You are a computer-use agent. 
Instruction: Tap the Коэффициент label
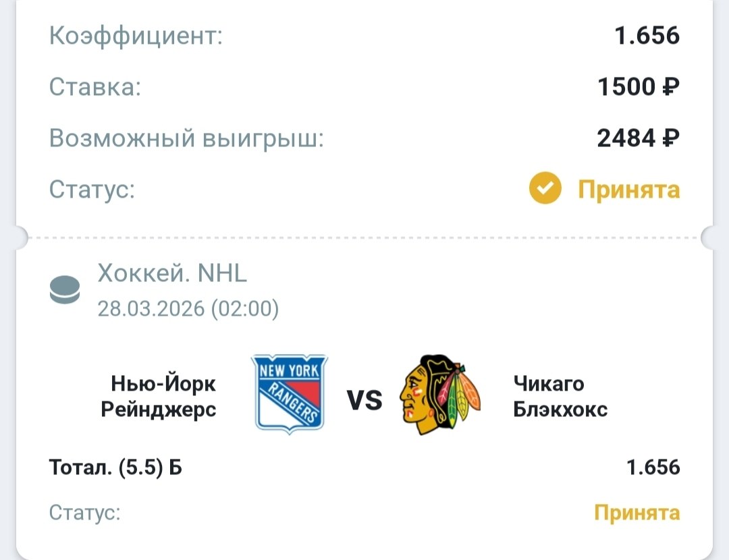click(x=136, y=36)
